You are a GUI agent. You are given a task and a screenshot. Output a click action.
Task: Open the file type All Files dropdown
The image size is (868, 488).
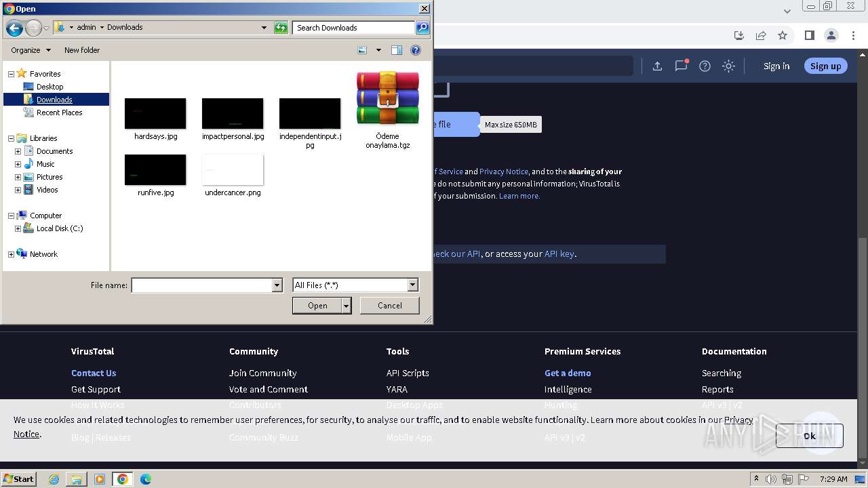tap(412, 285)
